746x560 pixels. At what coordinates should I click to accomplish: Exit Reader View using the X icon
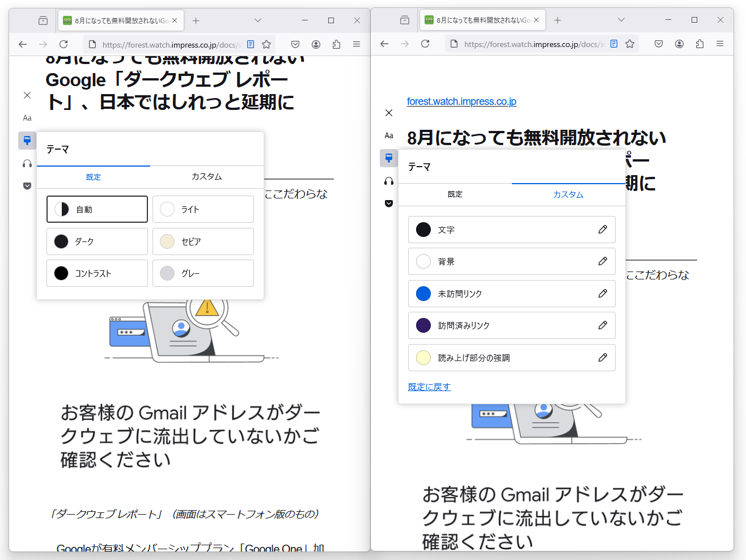pos(27,95)
